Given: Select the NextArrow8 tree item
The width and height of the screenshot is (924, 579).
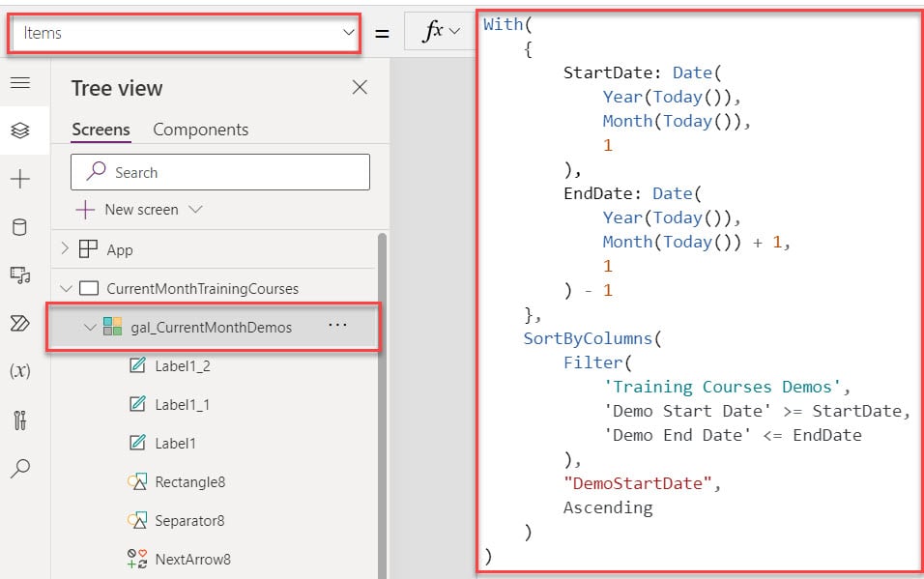Looking at the screenshot, I should coord(192,559).
